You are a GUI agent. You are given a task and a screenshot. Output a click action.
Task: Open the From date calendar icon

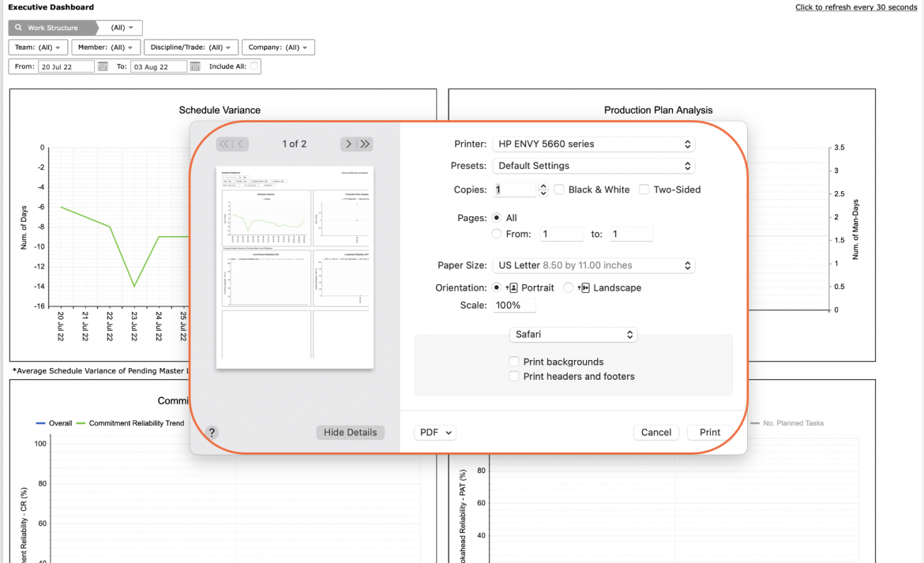(x=103, y=66)
